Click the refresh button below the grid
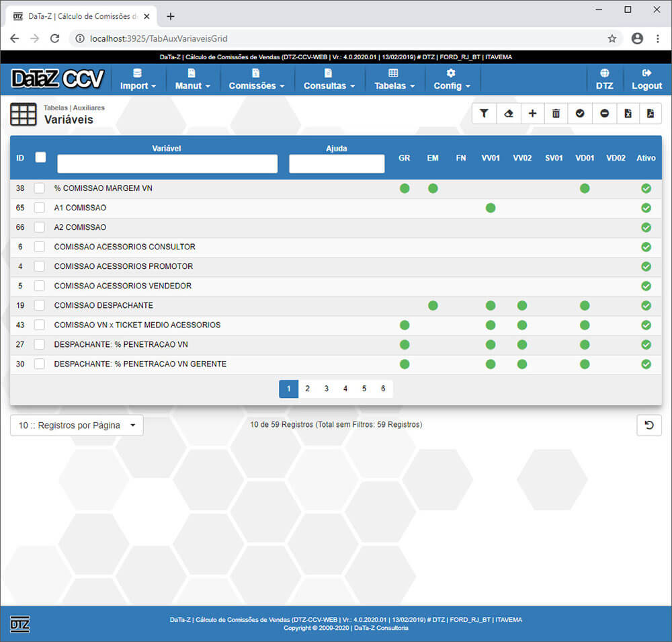The image size is (672, 642). tap(649, 425)
